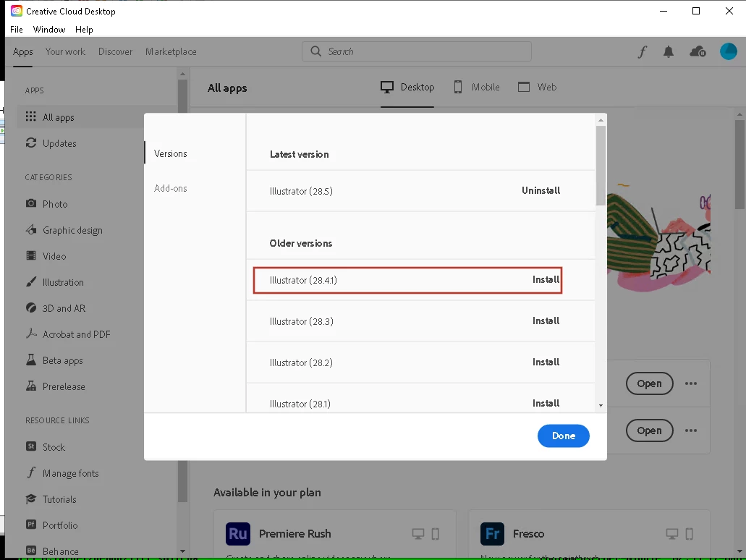Click the versions list scrollbar thumb

pos(601,166)
